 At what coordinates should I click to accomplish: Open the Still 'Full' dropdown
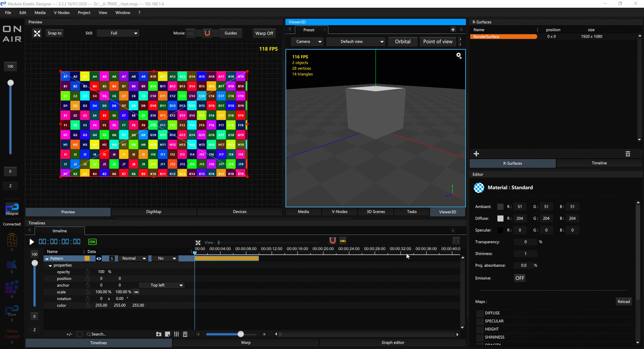click(118, 33)
